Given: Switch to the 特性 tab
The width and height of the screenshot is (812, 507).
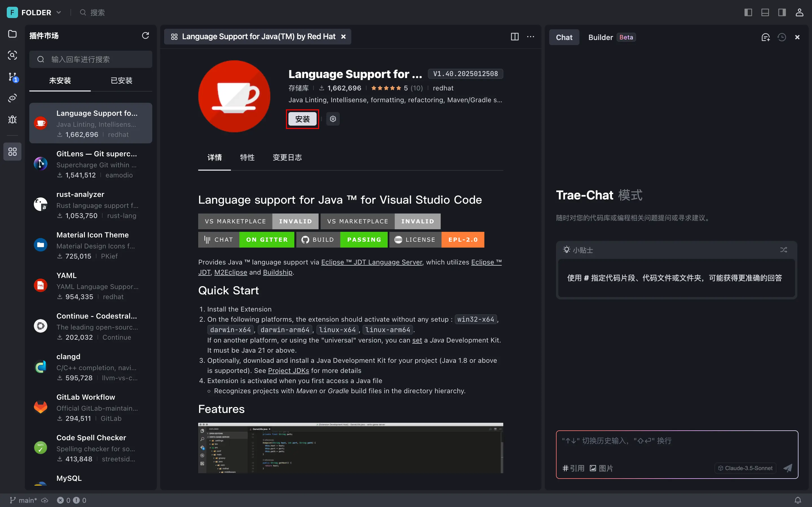Looking at the screenshot, I should (247, 157).
